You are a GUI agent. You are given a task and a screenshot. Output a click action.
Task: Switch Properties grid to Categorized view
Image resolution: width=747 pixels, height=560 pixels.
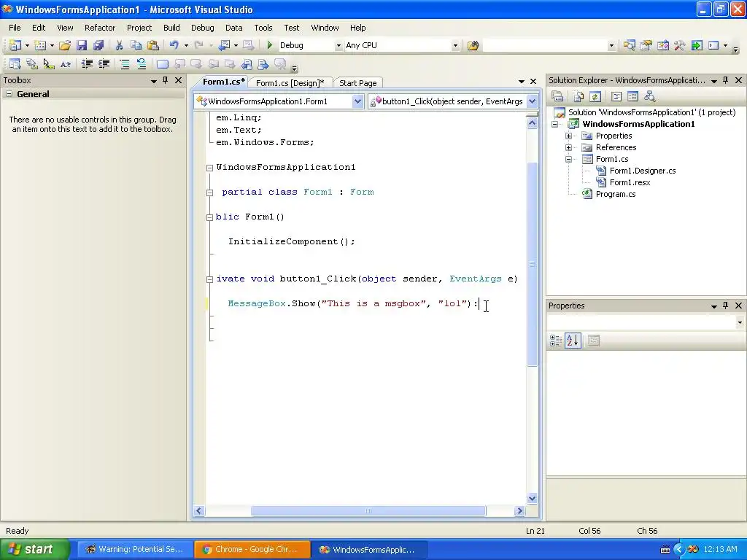pyautogui.click(x=555, y=341)
